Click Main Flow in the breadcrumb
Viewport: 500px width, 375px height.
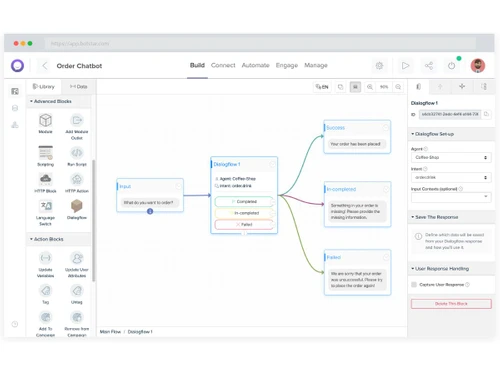[x=110, y=332]
